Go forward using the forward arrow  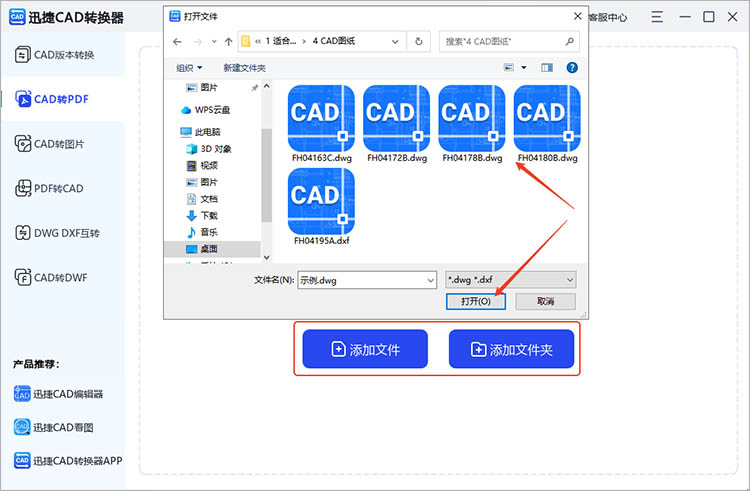(x=198, y=42)
